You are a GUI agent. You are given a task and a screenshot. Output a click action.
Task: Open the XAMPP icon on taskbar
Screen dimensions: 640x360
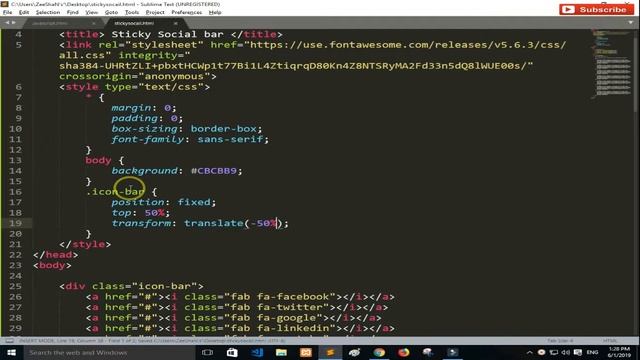point(306,352)
